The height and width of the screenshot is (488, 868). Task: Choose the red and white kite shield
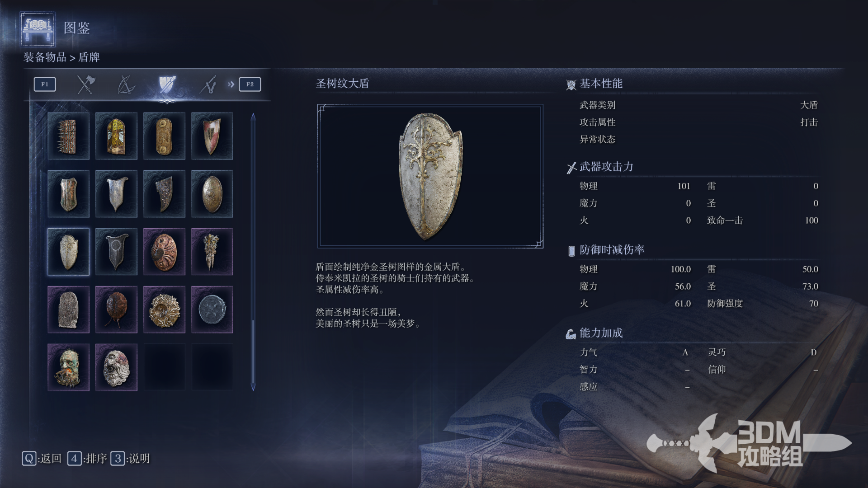[212, 136]
